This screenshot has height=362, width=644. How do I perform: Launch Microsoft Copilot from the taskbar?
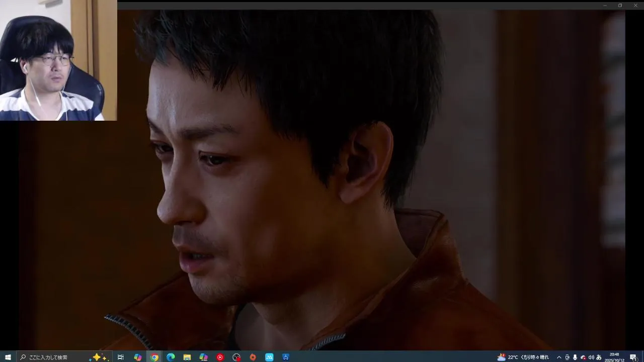[137, 357]
